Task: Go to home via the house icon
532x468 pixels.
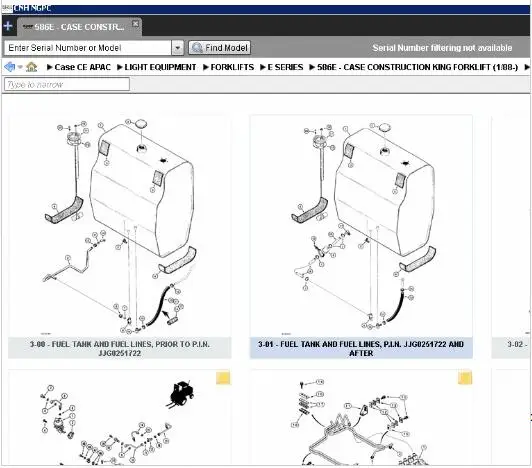Action: coord(32,67)
